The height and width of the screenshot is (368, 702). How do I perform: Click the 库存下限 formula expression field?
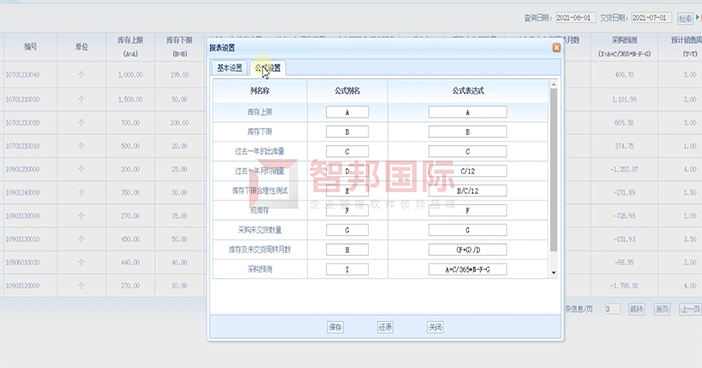[x=467, y=132]
